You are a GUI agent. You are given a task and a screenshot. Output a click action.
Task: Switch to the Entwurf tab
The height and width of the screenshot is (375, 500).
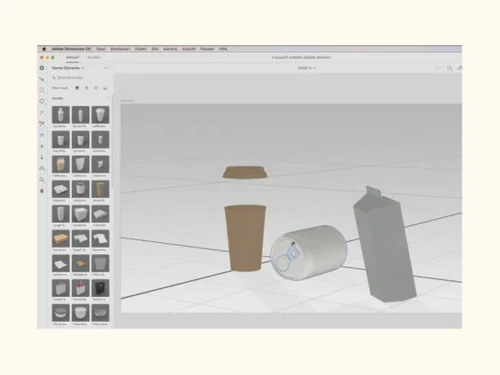(72, 57)
